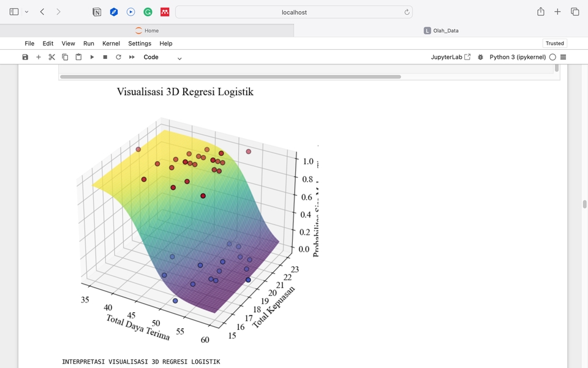Open the cell type Code dropdown

[x=162, y=57]
